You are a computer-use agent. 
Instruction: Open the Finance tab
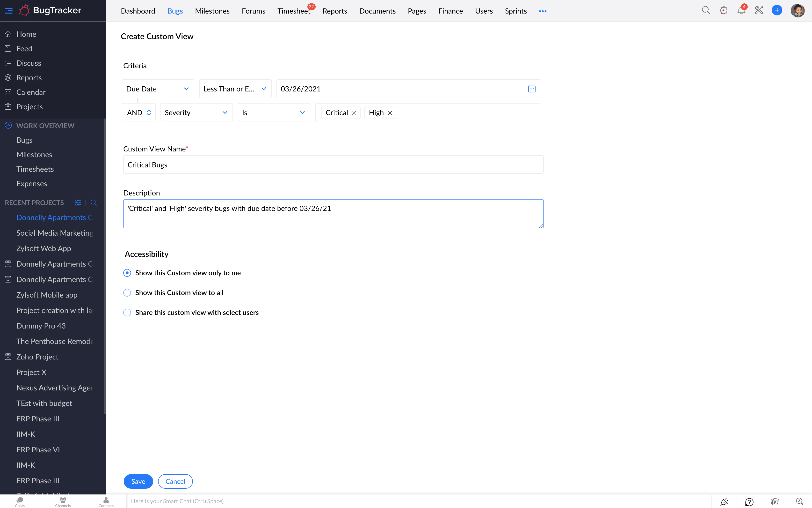coord(450,11)
